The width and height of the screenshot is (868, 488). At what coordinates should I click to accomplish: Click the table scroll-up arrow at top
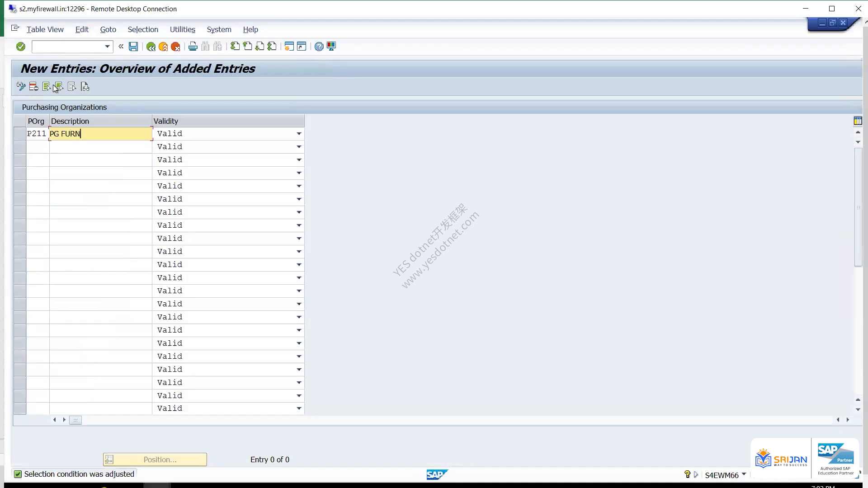click(858, 132)
